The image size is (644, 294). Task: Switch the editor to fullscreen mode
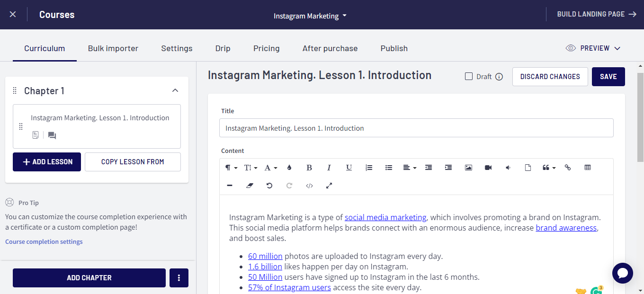329,186
